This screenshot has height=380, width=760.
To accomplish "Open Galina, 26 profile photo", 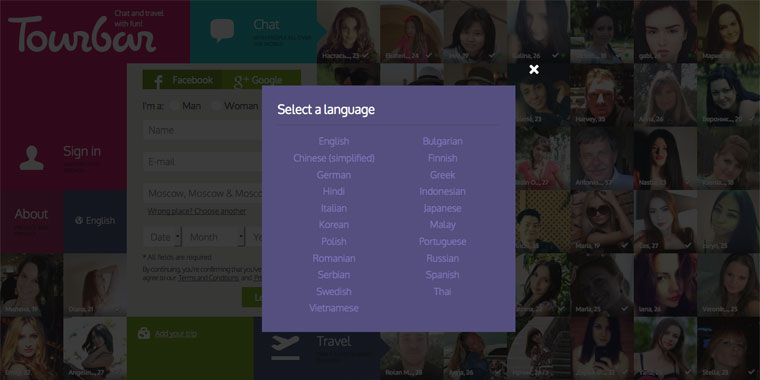I will [x=538, y=32].
